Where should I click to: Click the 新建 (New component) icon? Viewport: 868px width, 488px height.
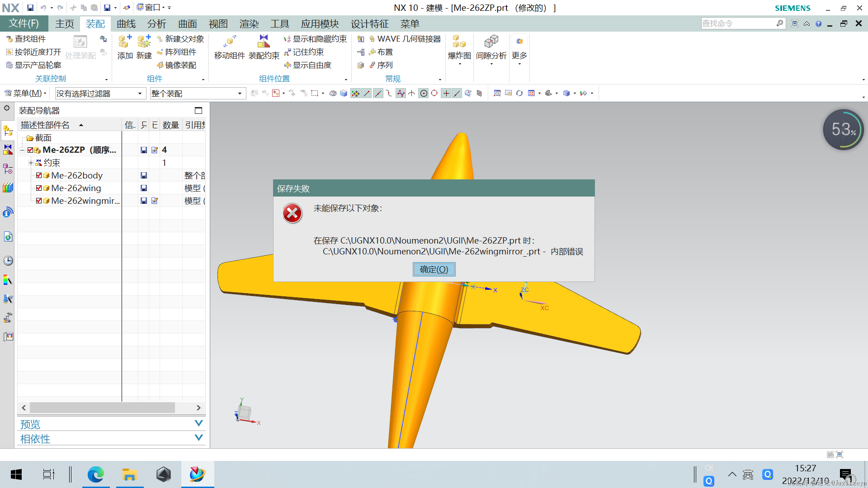(144, 42)
